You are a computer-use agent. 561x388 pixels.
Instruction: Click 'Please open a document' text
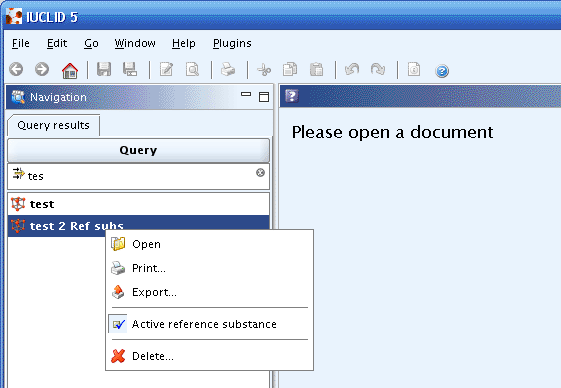(x=392, y=132)
